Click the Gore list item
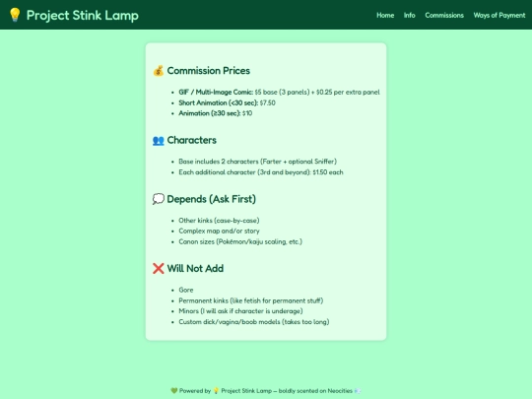This screenshot has width=532, height=399. coord(186,290)
